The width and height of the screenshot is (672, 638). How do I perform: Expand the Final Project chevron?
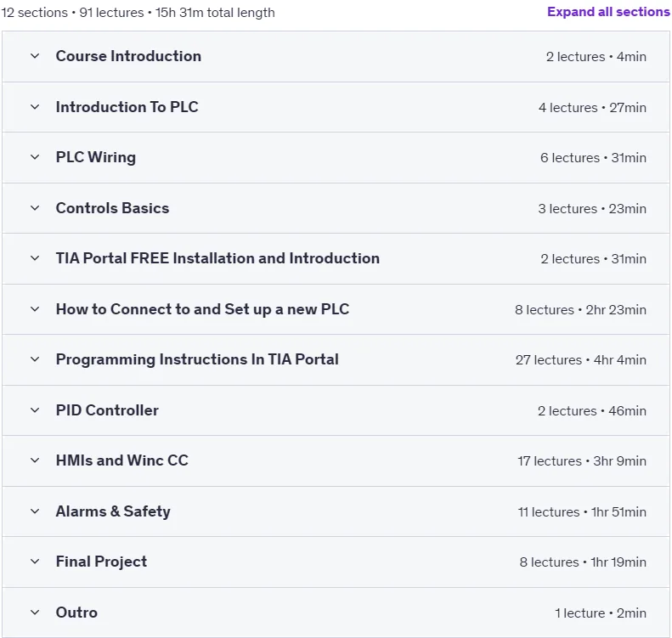pyautogui.click(x=35, y=562)
